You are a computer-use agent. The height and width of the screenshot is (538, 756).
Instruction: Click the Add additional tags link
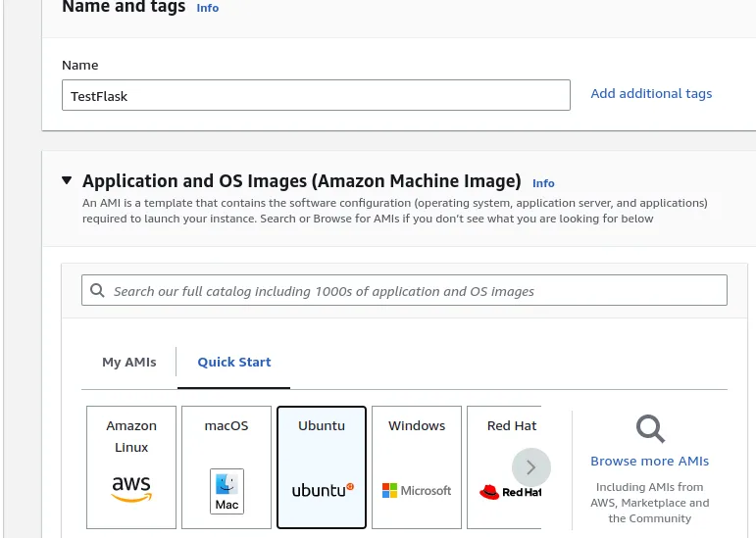tap(651, 94)
